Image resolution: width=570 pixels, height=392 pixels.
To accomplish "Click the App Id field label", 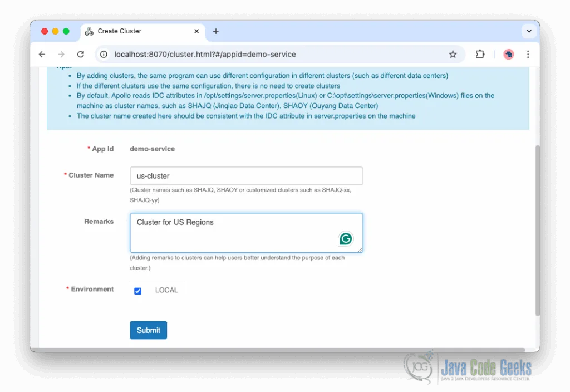I will click(x=103, y=149).
